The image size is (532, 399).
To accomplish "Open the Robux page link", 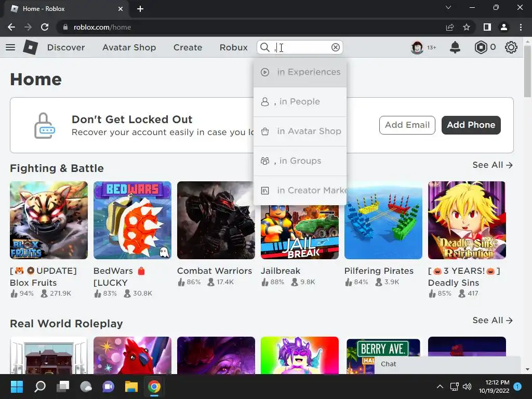I will (233, 47).
